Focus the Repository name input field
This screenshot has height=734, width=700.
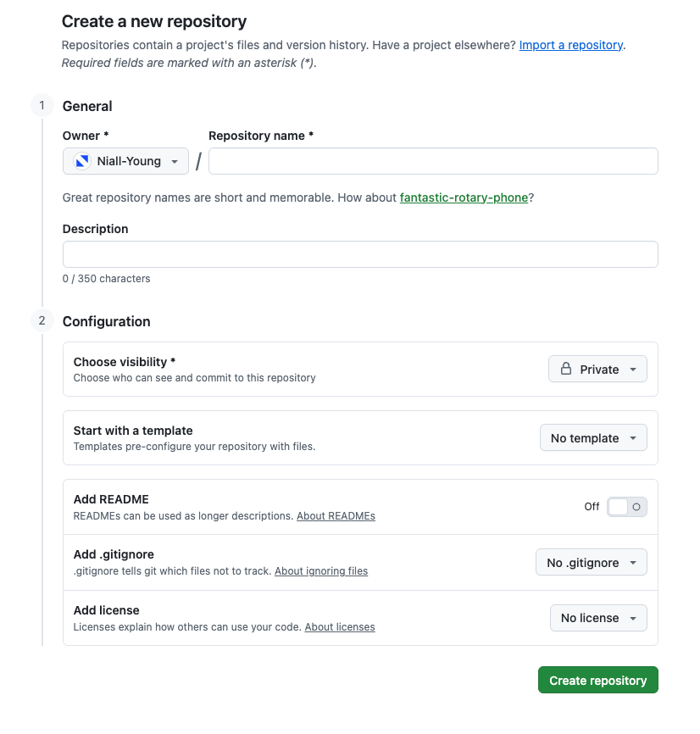click(433, 161)
